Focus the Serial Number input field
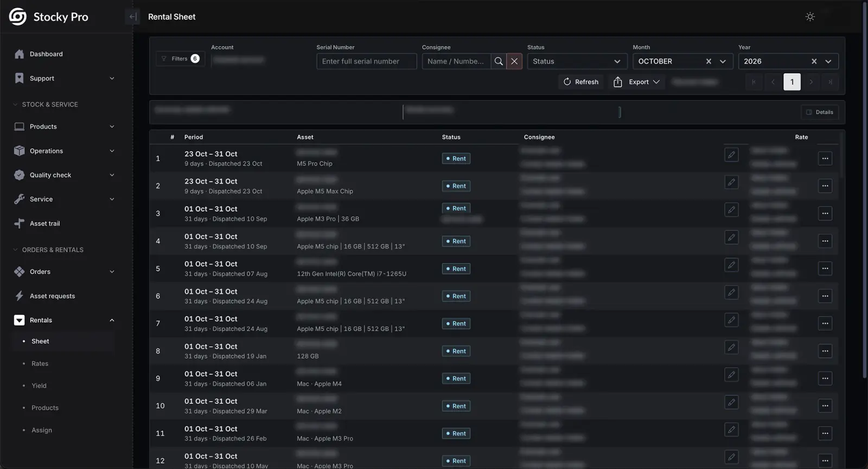This screenshot has height=469, width=868. coord(367,61)
